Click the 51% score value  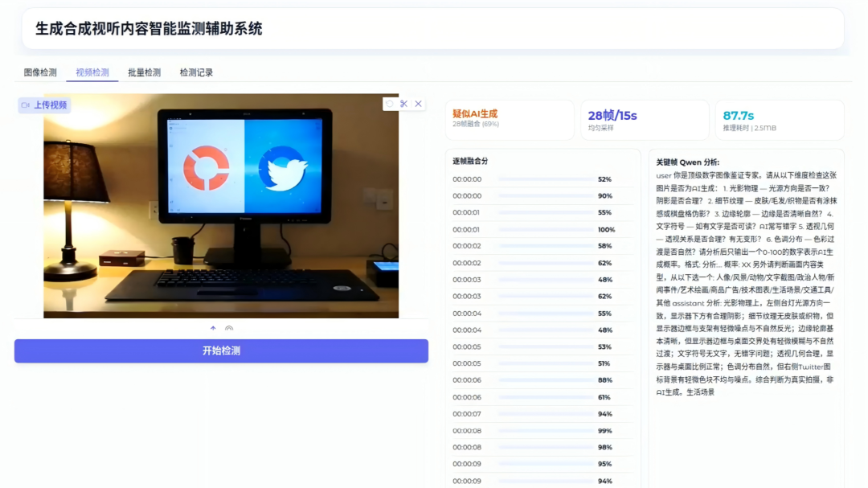click(604, 364)
